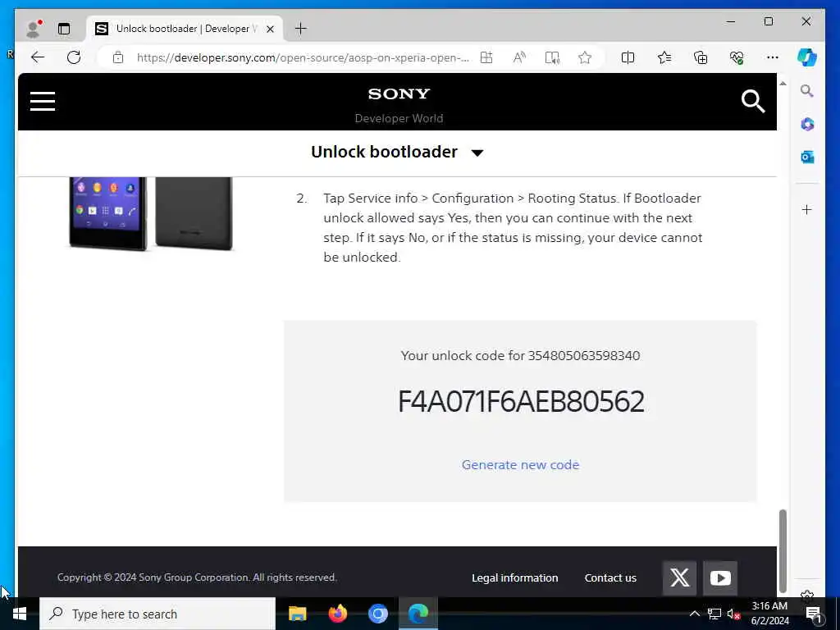Click the page vertical scrollbar thumb
This screenshot has height=630, width=840.
click(783, 550)
